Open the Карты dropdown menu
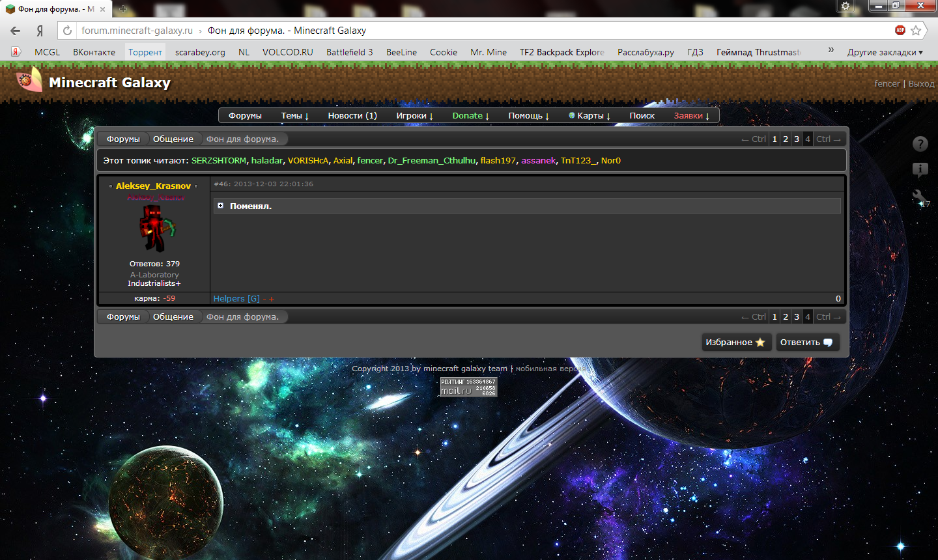 (x=590, y=116)
